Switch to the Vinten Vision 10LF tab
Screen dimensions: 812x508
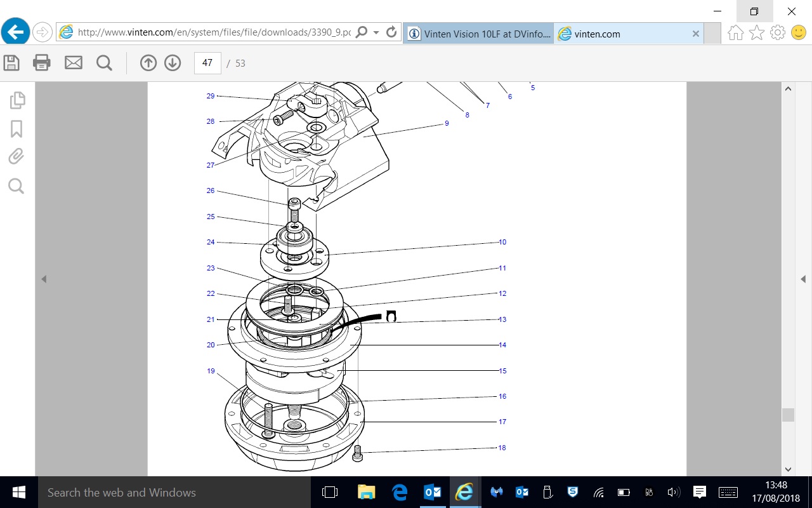[479, 34]
